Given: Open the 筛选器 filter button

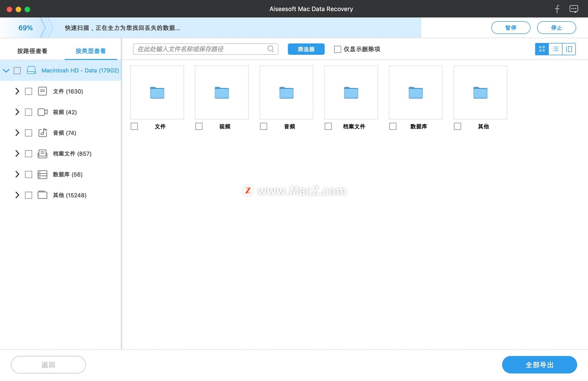Looking at the screenshot, I should (306, 49).
